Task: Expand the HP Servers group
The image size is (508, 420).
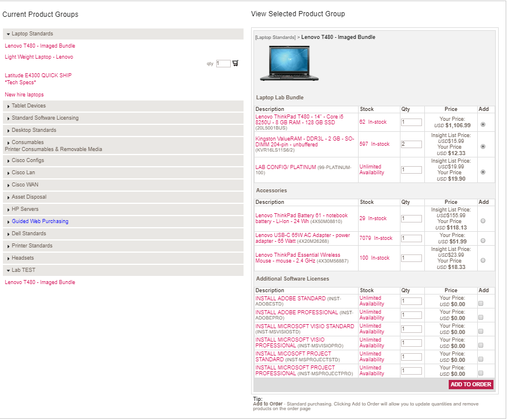Action: pyautogui.click(x=25, y=209)
